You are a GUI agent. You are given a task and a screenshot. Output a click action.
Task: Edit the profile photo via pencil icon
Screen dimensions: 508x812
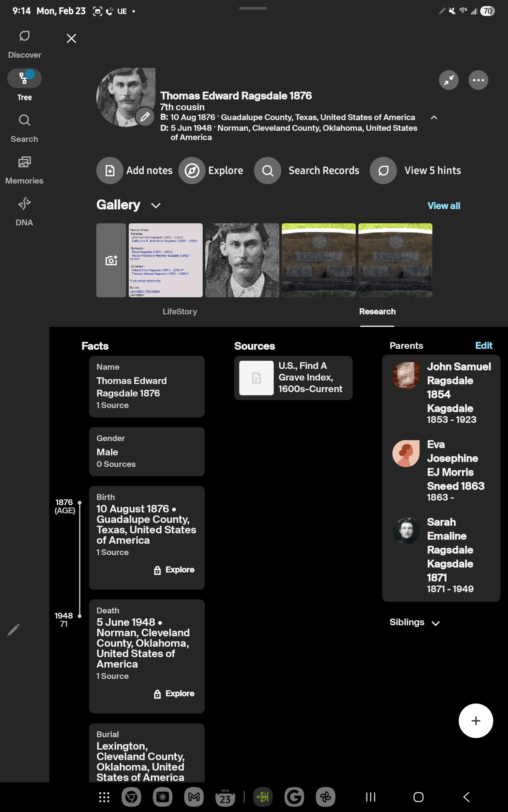(144, 117)
